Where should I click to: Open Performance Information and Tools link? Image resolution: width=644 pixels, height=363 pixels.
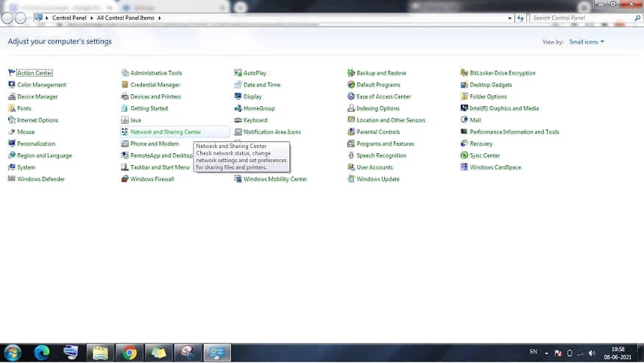pyautogui.click(x=514, y=132)
